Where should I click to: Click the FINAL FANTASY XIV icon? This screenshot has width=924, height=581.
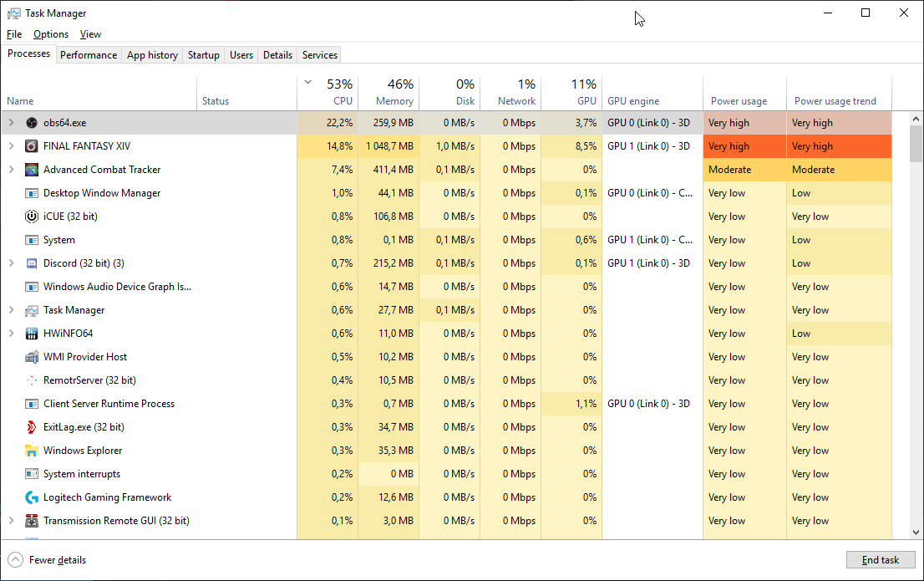click(32, 146)
